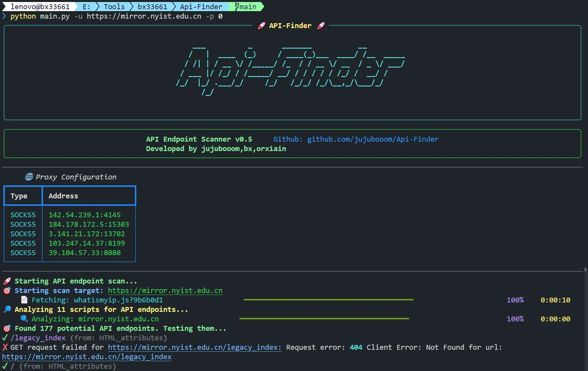Click the bx33661 path segment

click(x=152, y=7)
